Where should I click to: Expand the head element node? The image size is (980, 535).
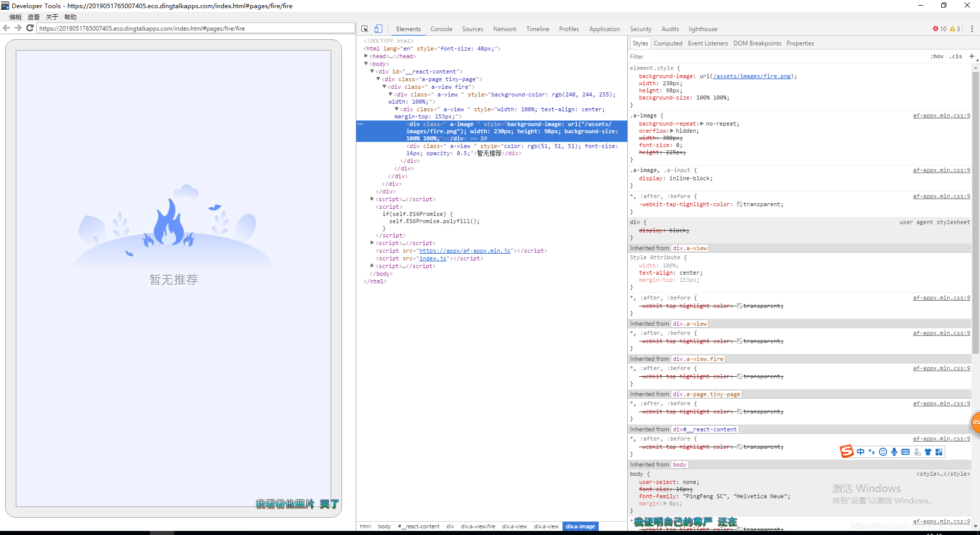tap(366, 56)
